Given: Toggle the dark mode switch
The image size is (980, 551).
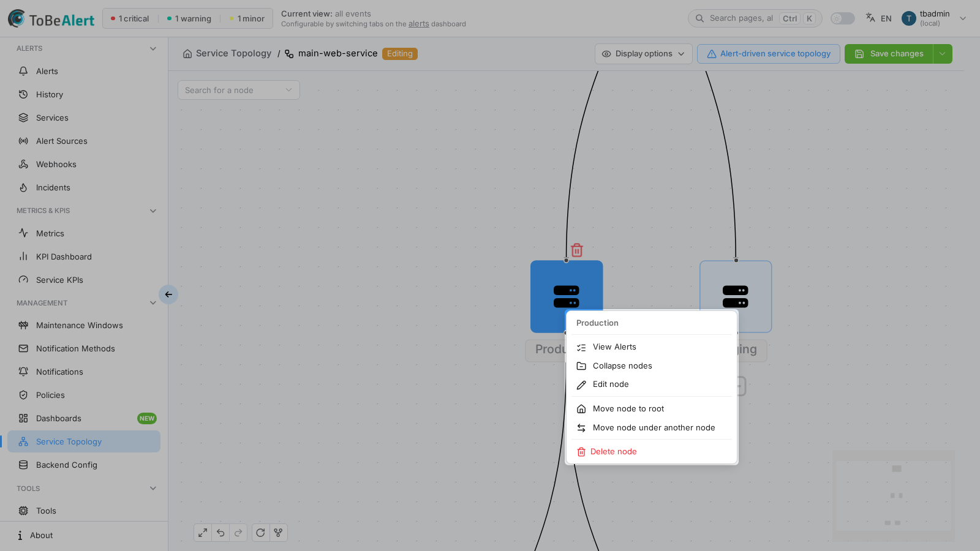Looking at the screenshot, I should [842, 18].
